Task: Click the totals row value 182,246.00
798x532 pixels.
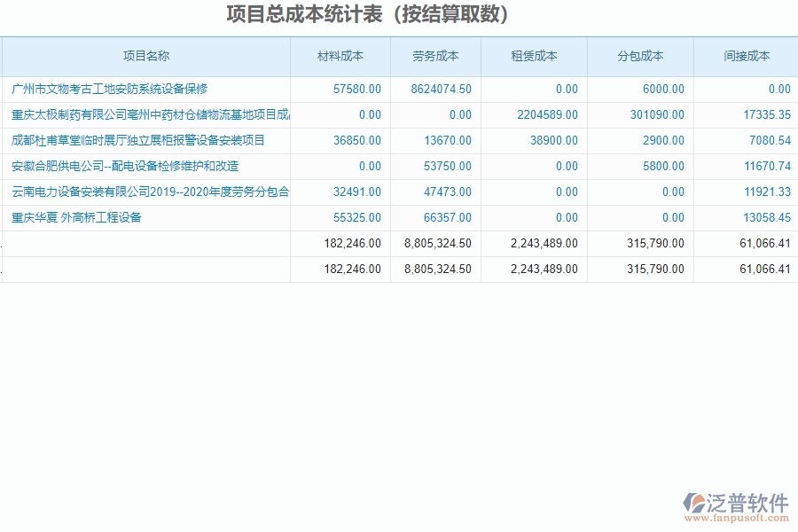Action: pos(353,243)
